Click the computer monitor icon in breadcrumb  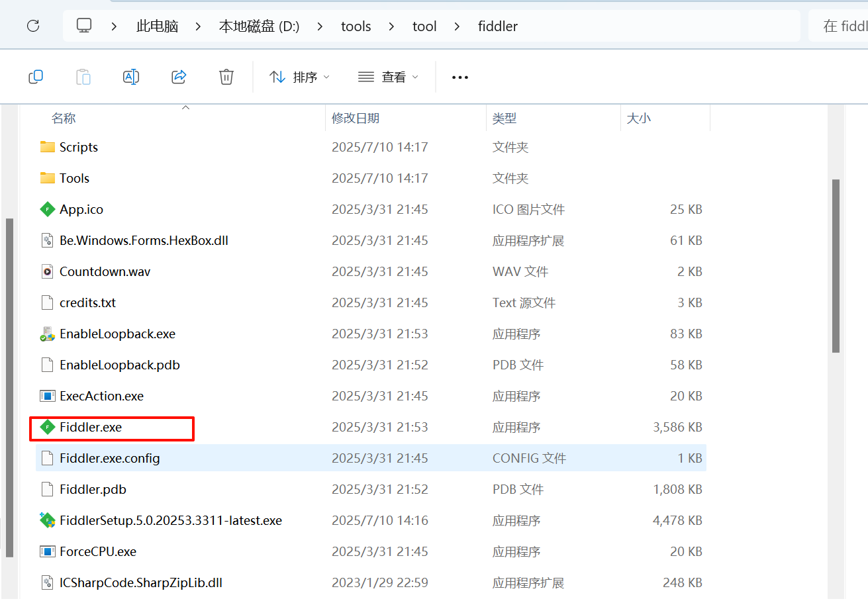pos(83,26)
